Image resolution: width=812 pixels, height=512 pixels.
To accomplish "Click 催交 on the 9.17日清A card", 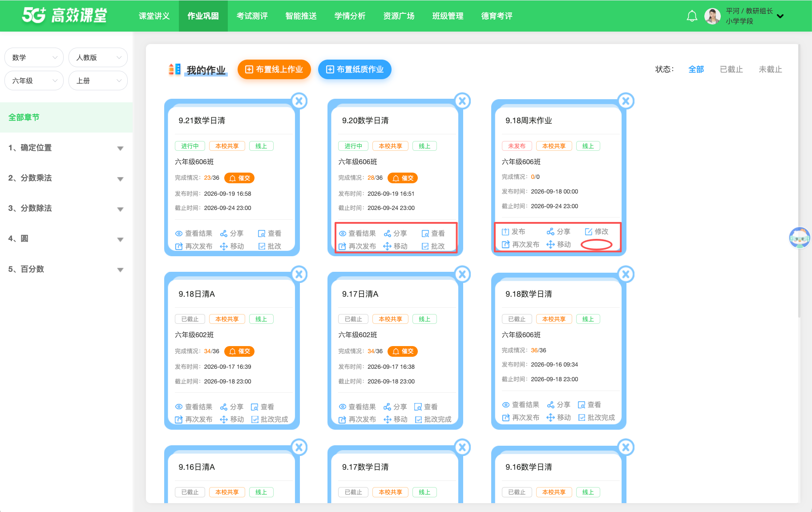I will point(403,351).
